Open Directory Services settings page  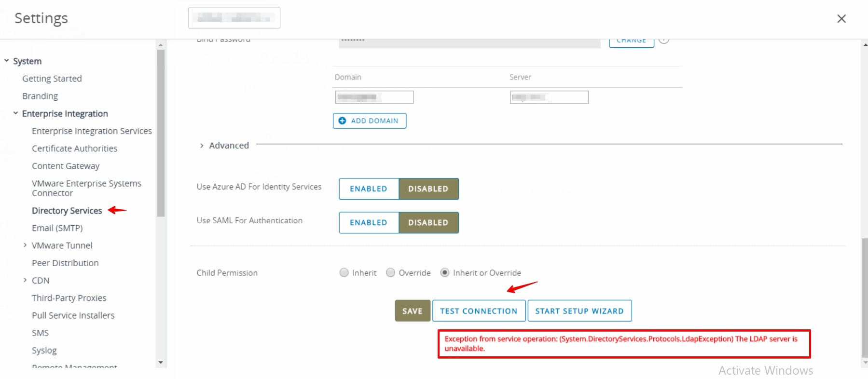(x=67, y=211)
